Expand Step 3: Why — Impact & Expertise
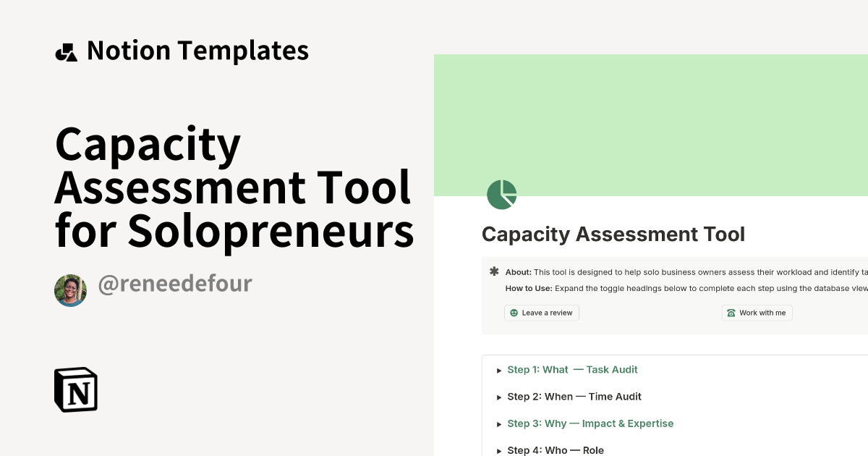This screenshot has height=456, width=868. (x=590, y=423)
